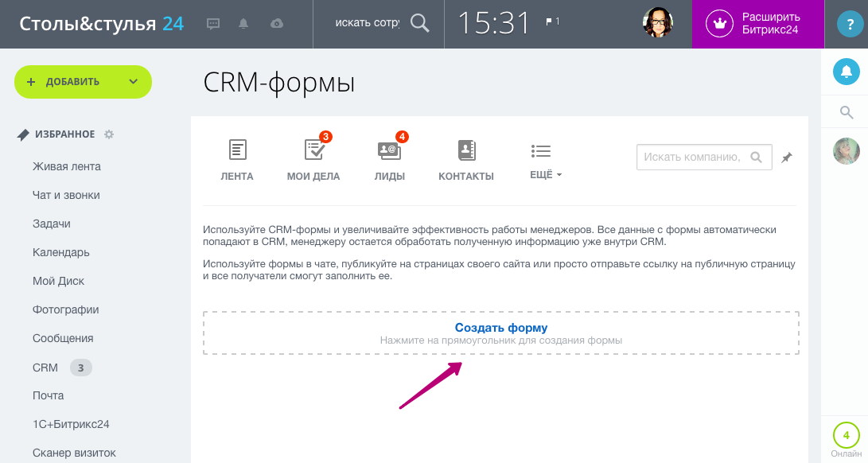This screenshot has height=463, width=868.
Task: Open CRM in sidebar
Action: [45, 368]
